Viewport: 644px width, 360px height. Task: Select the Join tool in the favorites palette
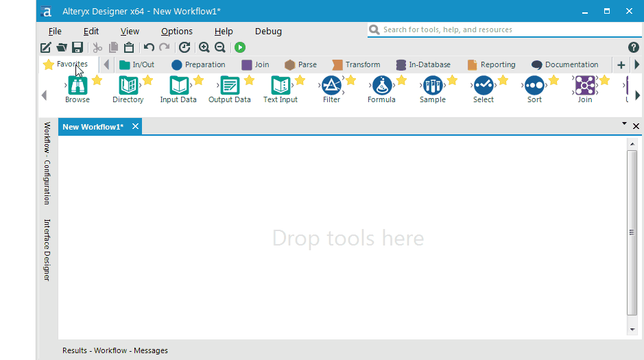click(x=585, y=90)
